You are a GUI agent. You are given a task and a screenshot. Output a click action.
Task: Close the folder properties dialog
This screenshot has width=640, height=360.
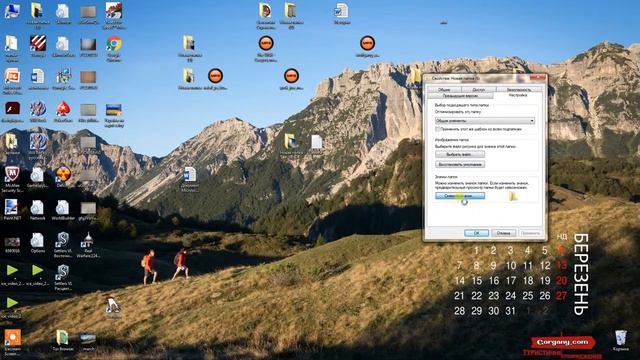pyautogui.click(x=537, y=78)
